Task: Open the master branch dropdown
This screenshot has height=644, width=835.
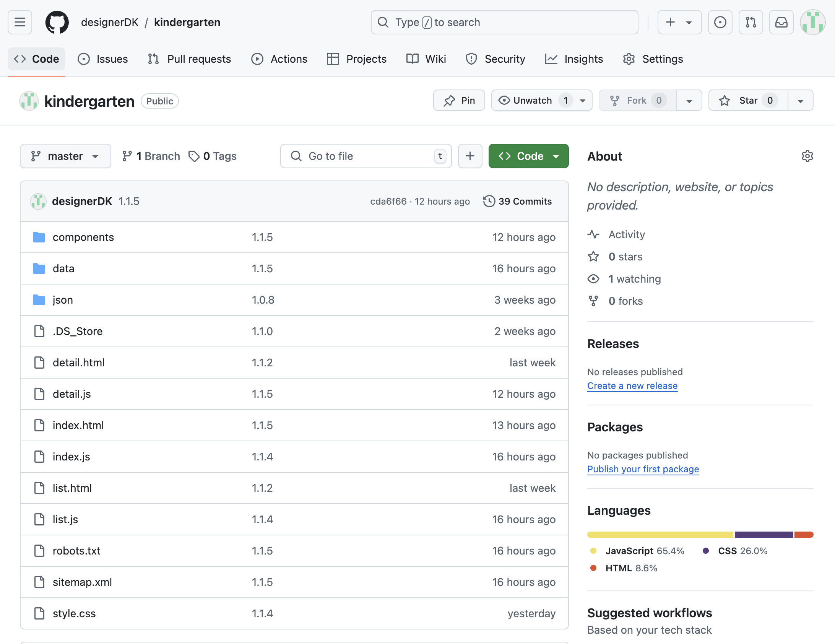Action: tap(65, 156)
